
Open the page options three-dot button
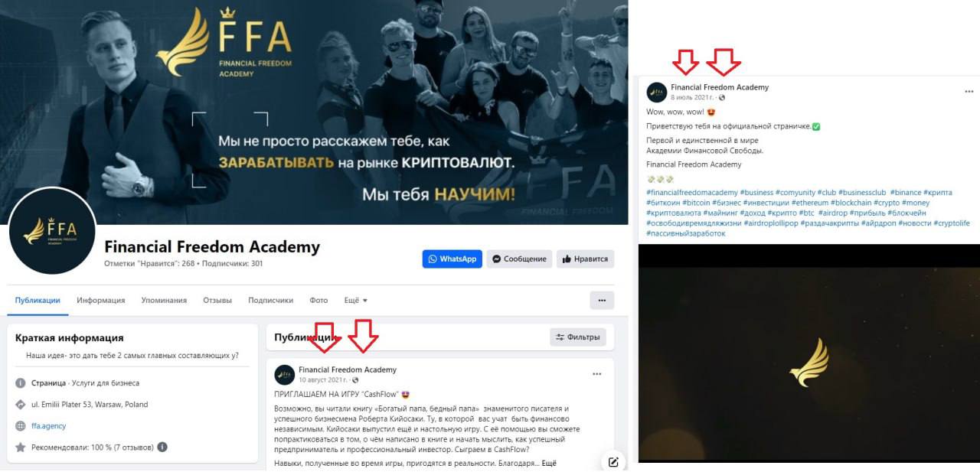(x=602, y=301)
